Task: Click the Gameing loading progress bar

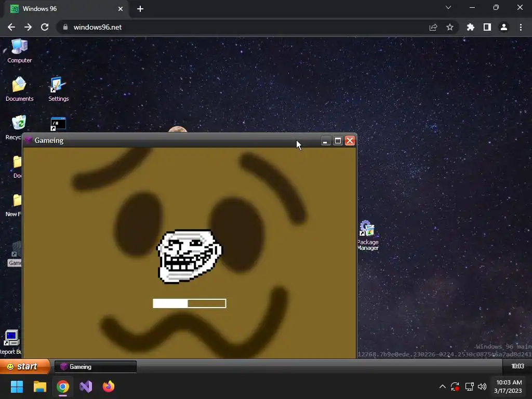Action: pos(189,303)
